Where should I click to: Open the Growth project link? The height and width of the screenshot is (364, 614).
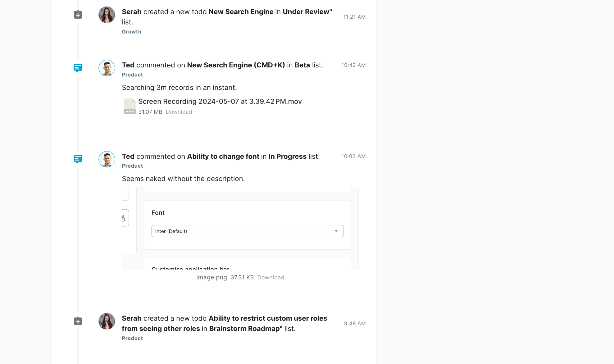[x=132, y=32]
